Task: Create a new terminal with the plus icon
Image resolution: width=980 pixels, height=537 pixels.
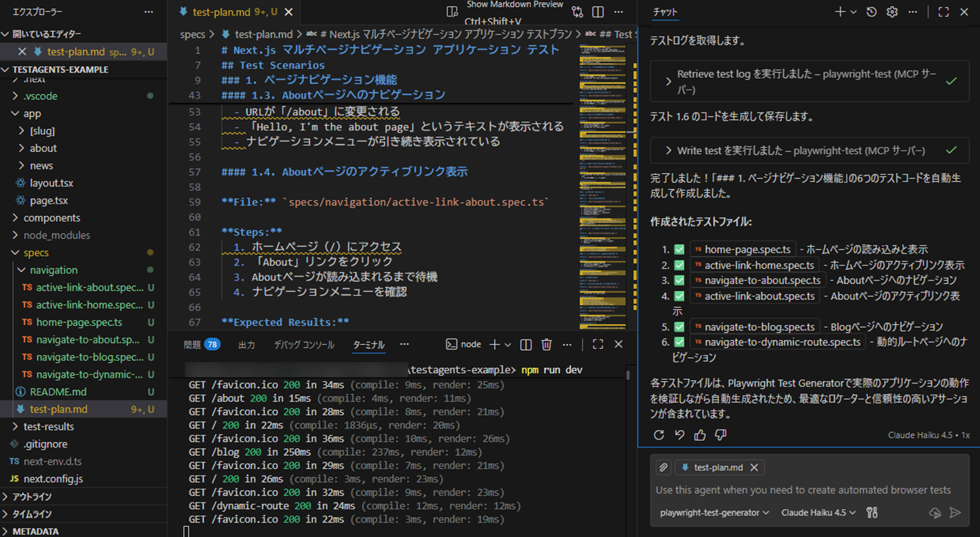Action: pos(494,344)
